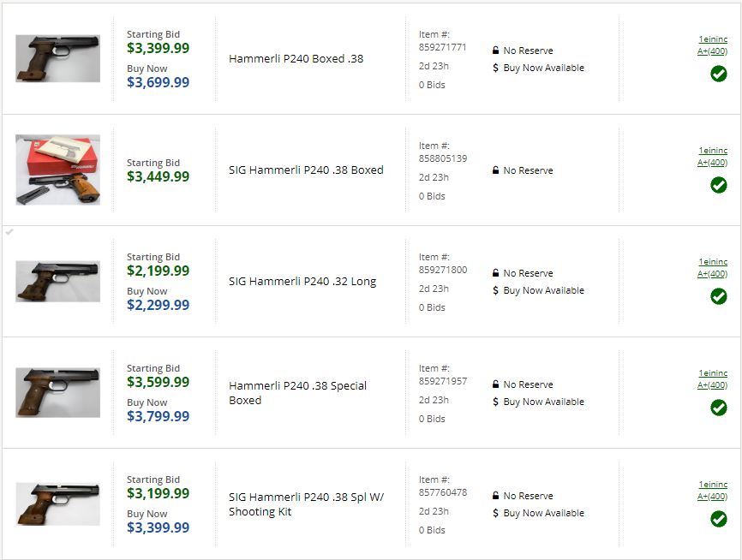Click item number 857760478
This screenshot has height=560, width=742.
pos(442,492)
